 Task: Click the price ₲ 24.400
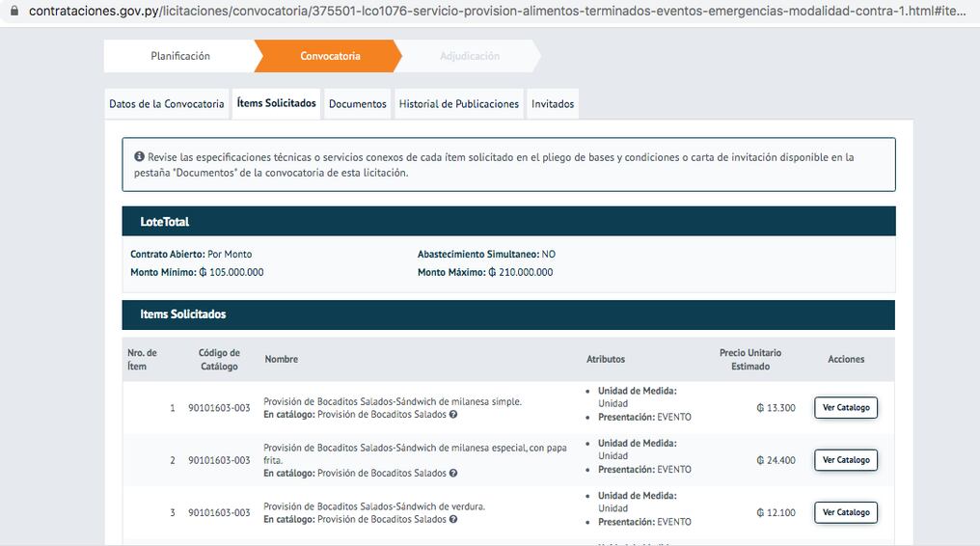pyautogui.click(x=776, y=460)
